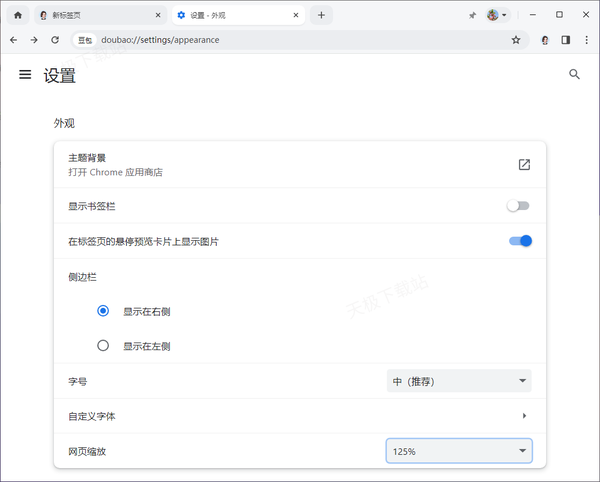The image size is (600, 482).
Task: Close the 新标签页 tab
Action: pos(158,15)
